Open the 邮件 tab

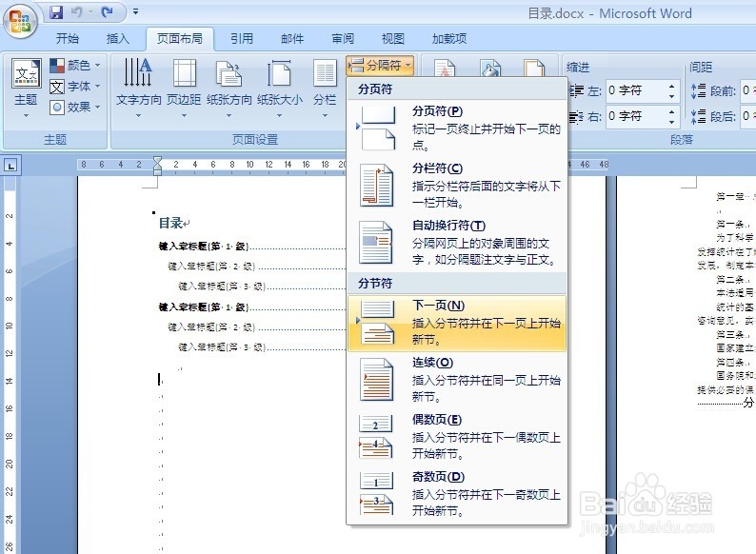(292, 39)
